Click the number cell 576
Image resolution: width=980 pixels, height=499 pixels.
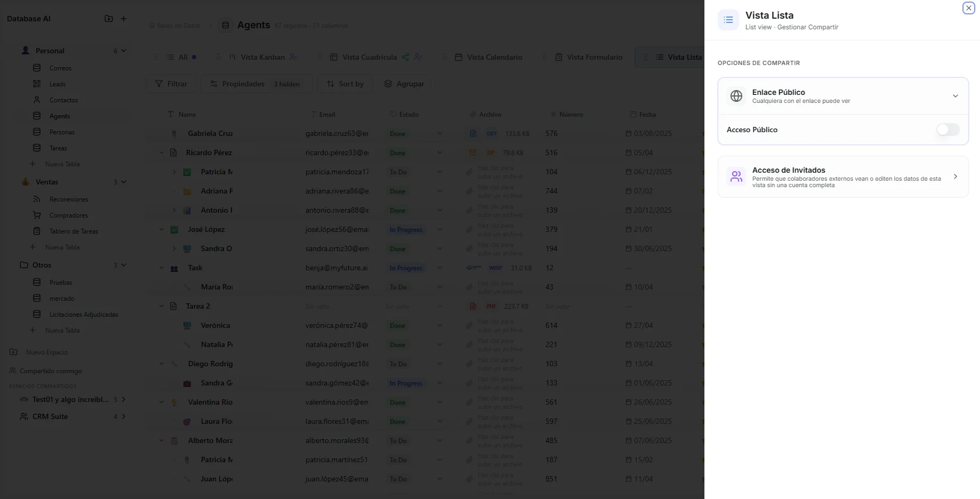[551, 133]
